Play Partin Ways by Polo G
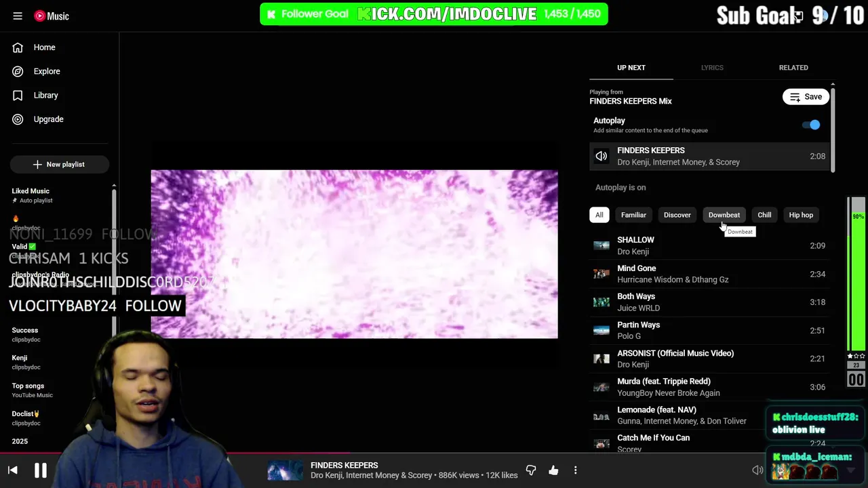This screenshot has width=868, height=488. tap(710, 331)
